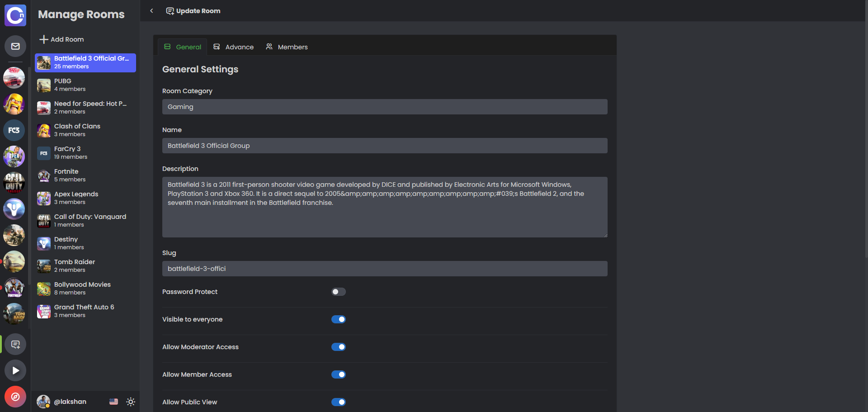Viewport: 868px width, 412px height.
Task: Select the Destiny emblem icon in sidebar
Action: point(14,209)
